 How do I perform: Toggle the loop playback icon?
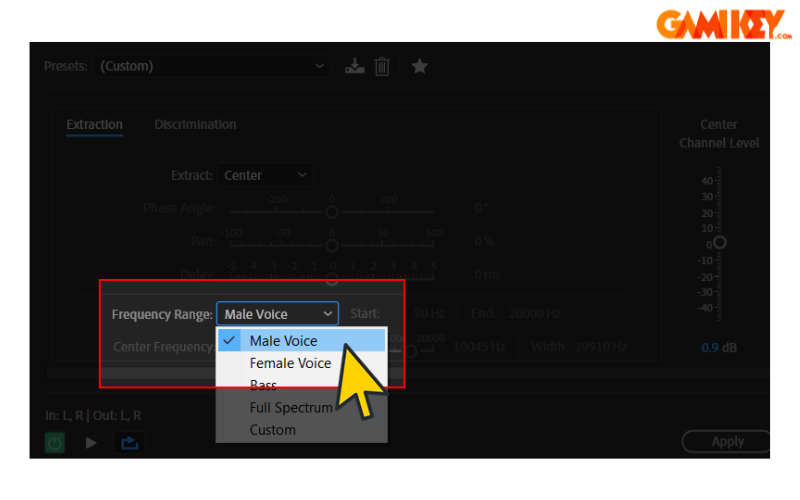tap(130, 442)
